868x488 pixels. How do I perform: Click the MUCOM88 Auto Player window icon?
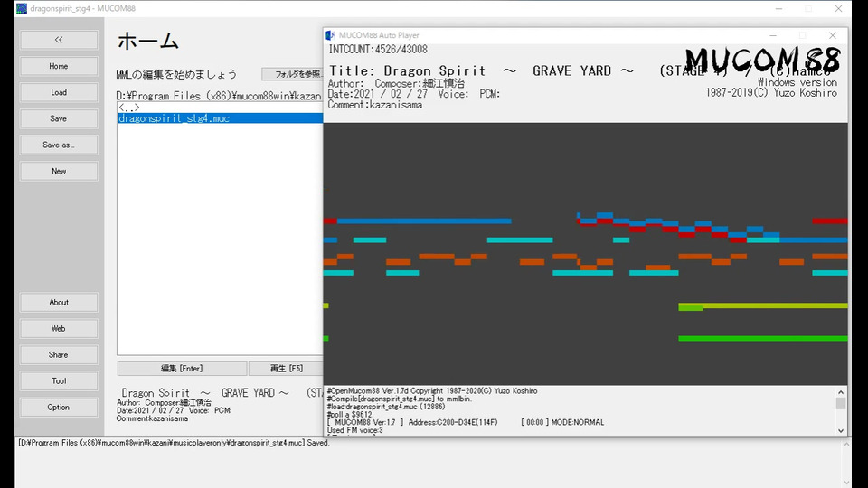331,35
